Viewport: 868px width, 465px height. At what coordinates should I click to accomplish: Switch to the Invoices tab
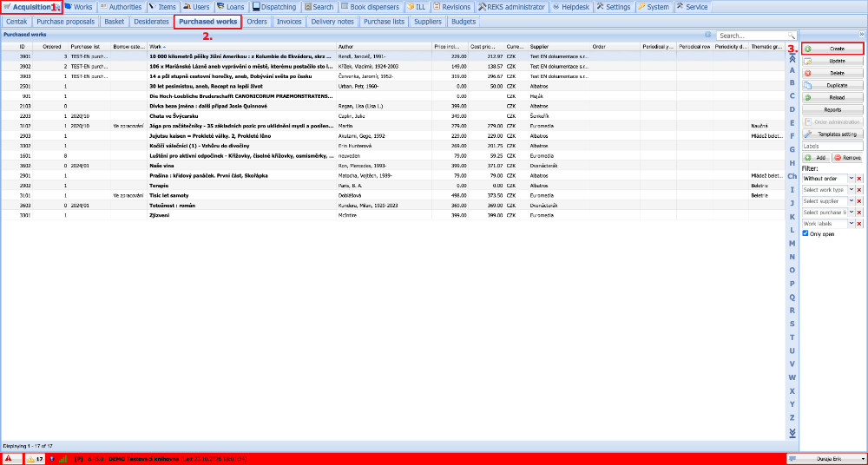pyautogui.click(x=289, y=23)
